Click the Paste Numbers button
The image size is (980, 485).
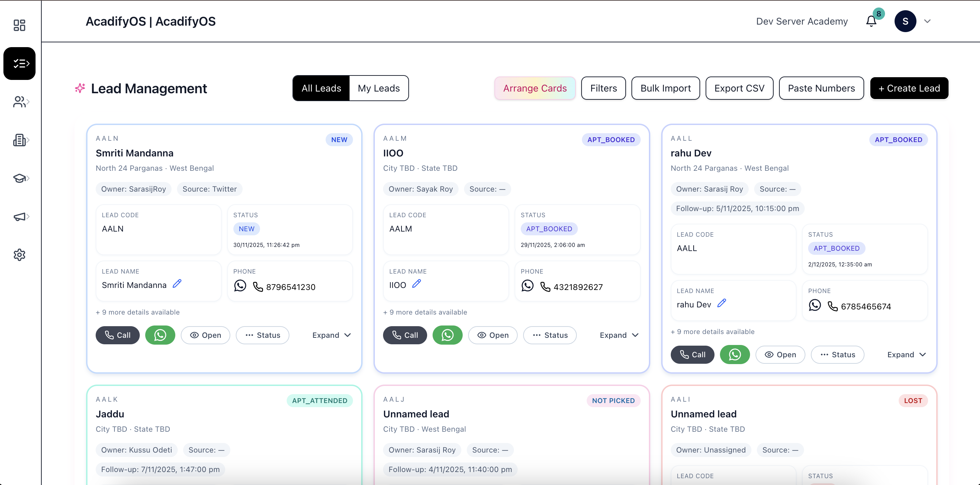tap(821, 88)
